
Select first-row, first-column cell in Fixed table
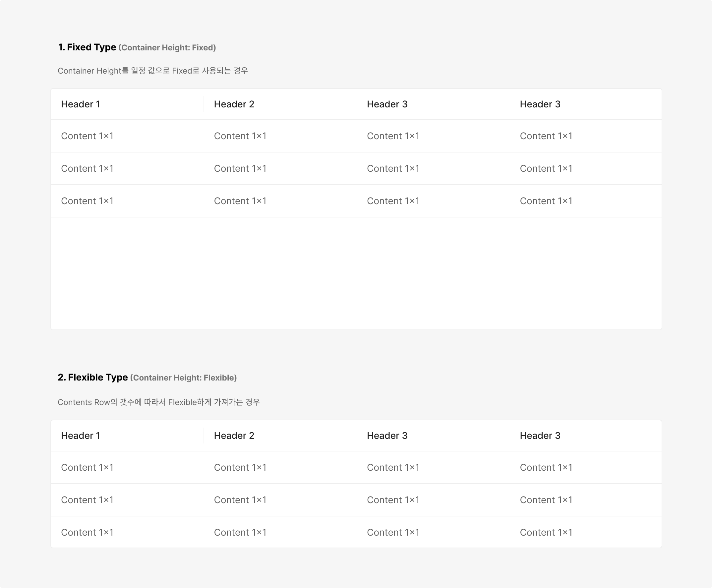coord(88,136)
